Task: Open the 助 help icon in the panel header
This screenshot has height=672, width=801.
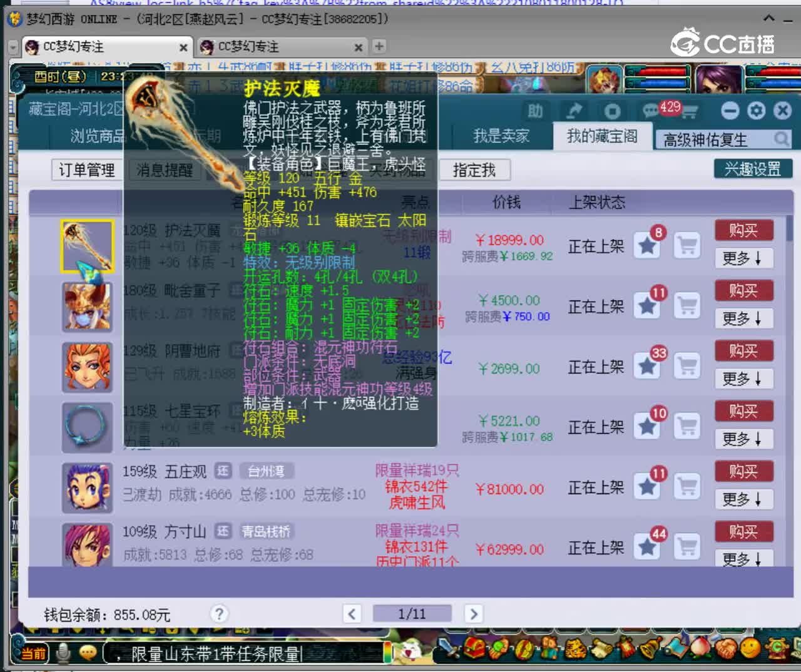Action: (x=535, y=111)
